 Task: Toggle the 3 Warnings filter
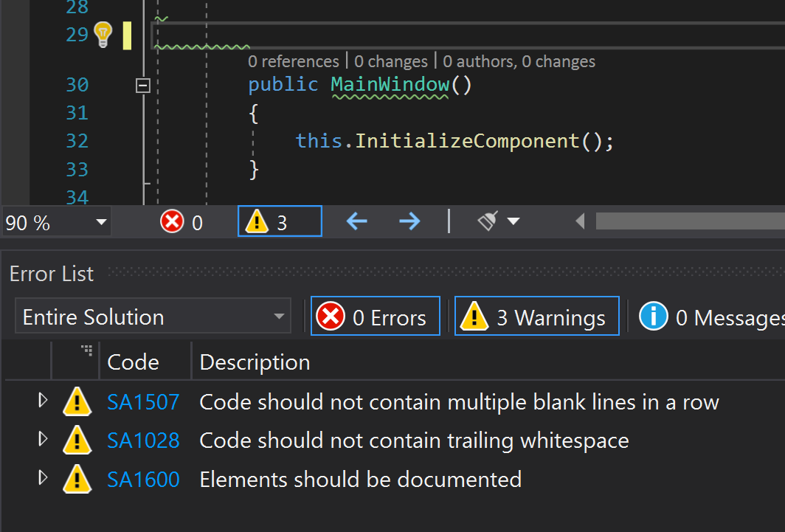click(x=536, y=317)
